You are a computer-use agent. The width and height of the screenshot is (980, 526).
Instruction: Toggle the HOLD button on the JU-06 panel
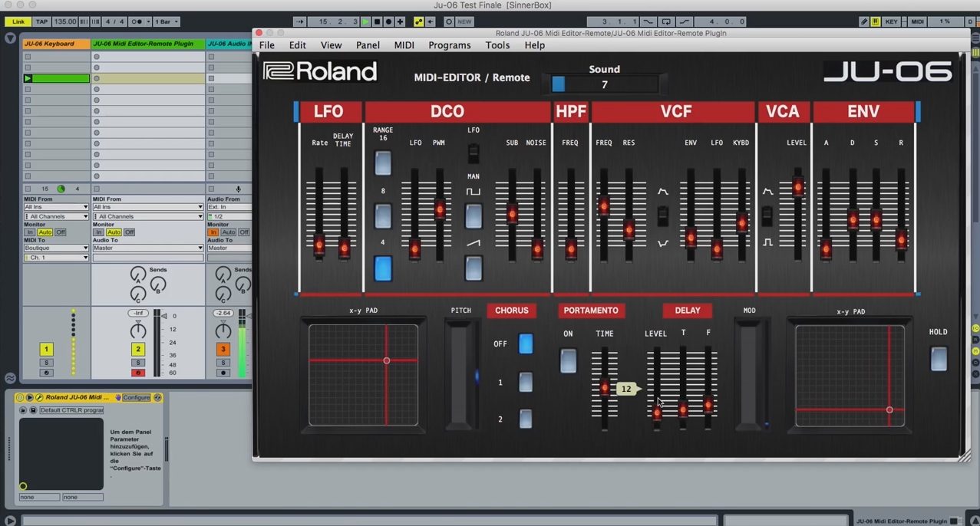pyautogui.click(x=939, y=359)
